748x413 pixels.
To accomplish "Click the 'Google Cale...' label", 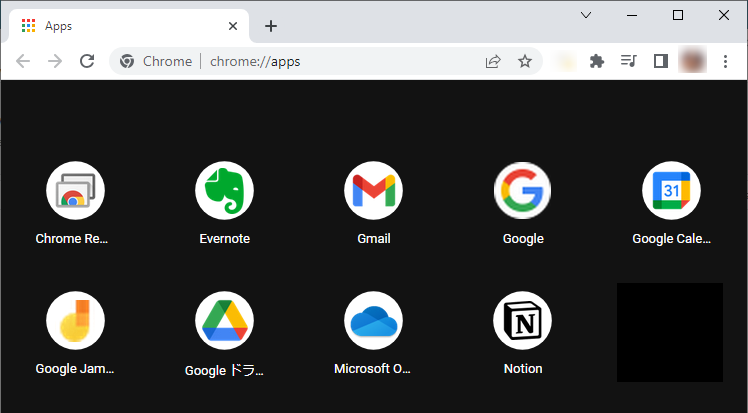I will (x=671, y=238).
